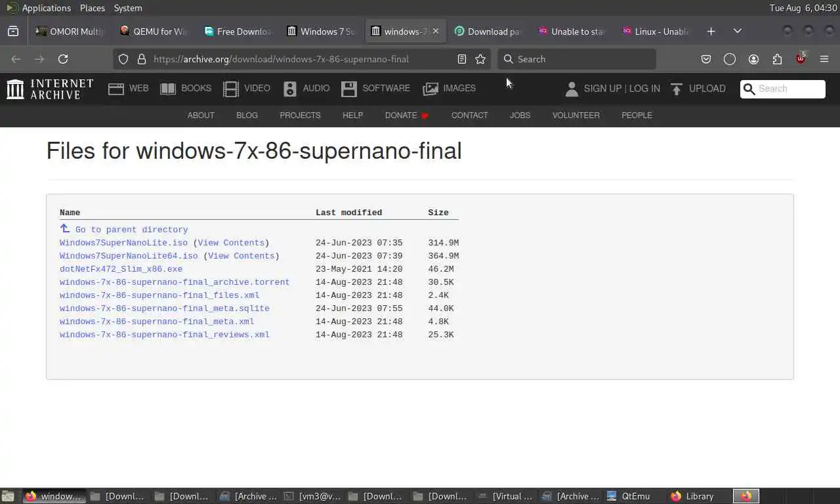
Task: Open the Firefox hamburger menu
Action: pos(824,59)
